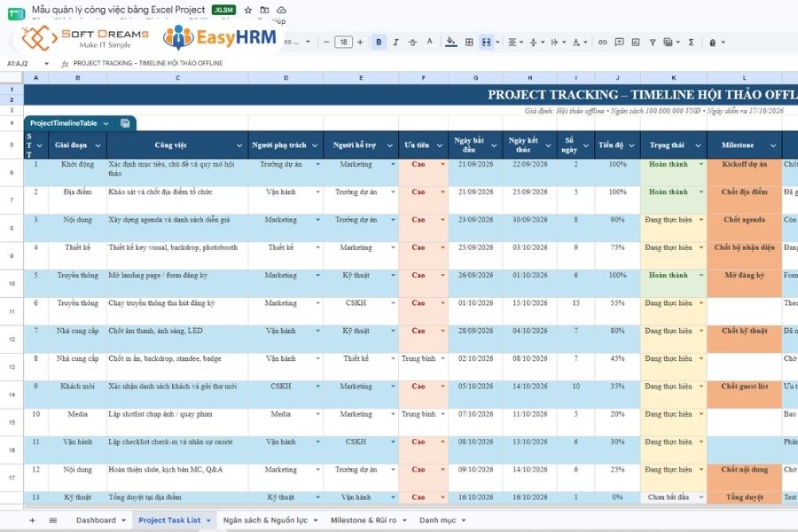Open the Google Sheets home icon
The height and width of the screenshot is (532, 798).
point(16,14)
